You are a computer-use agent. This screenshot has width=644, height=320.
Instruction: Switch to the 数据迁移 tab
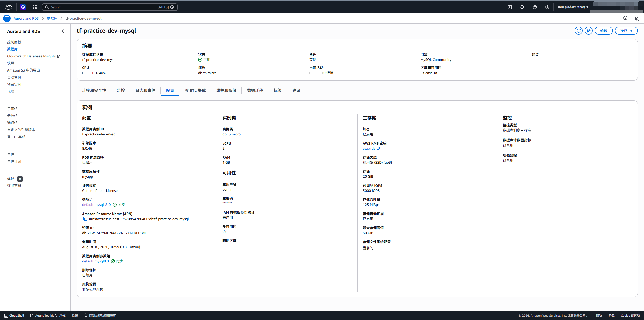[x=255, y=90]
